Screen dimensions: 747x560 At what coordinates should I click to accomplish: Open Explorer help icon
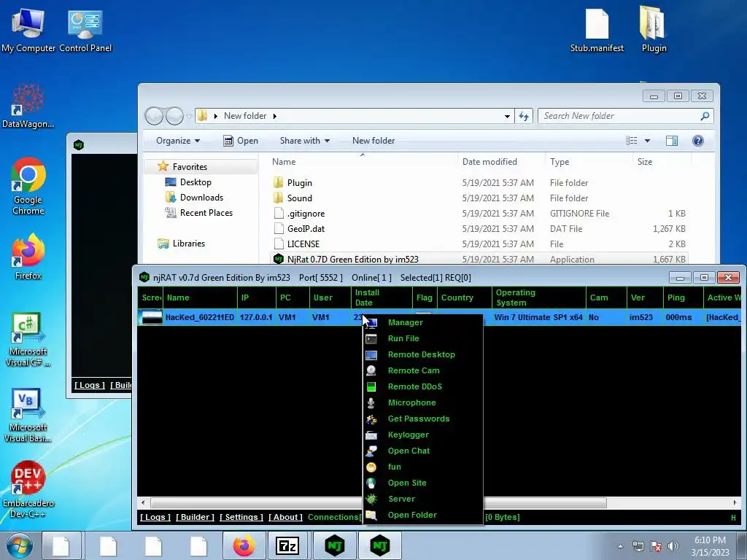698,141
